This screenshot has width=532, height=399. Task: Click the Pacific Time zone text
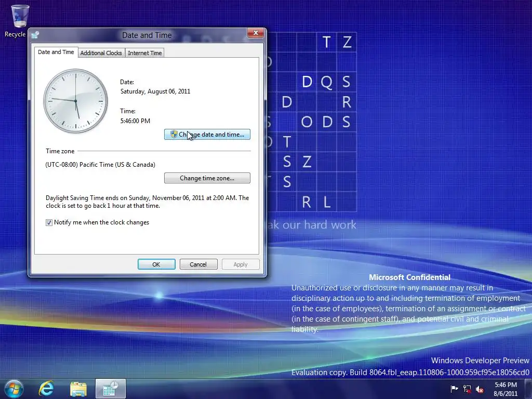pyautogui.click(x=100, y=165)
